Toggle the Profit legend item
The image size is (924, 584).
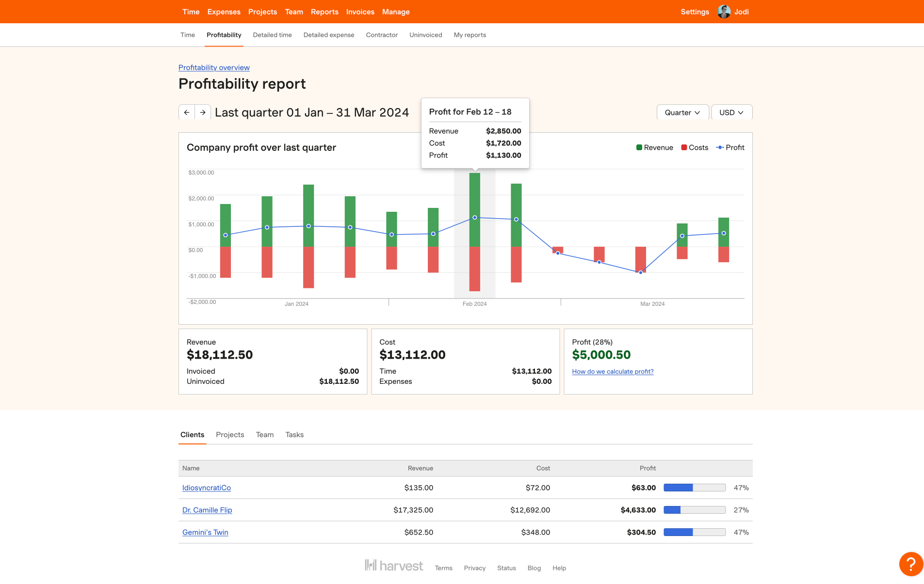[x=730, y=147]
